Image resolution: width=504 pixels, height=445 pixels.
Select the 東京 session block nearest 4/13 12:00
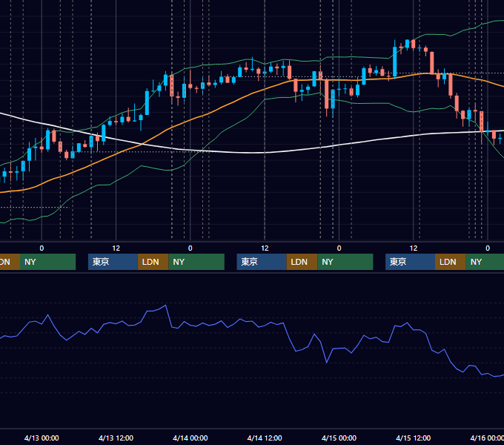point(113,262)
